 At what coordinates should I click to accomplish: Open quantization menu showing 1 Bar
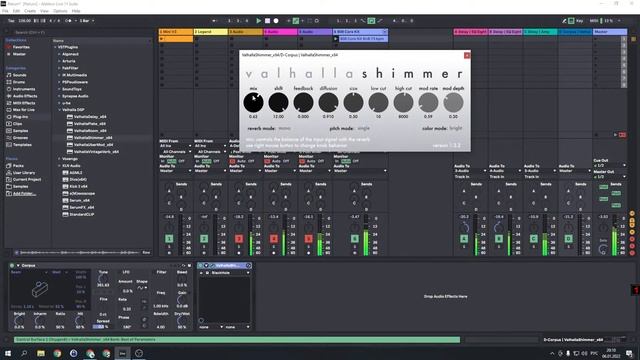coord(87,20)
